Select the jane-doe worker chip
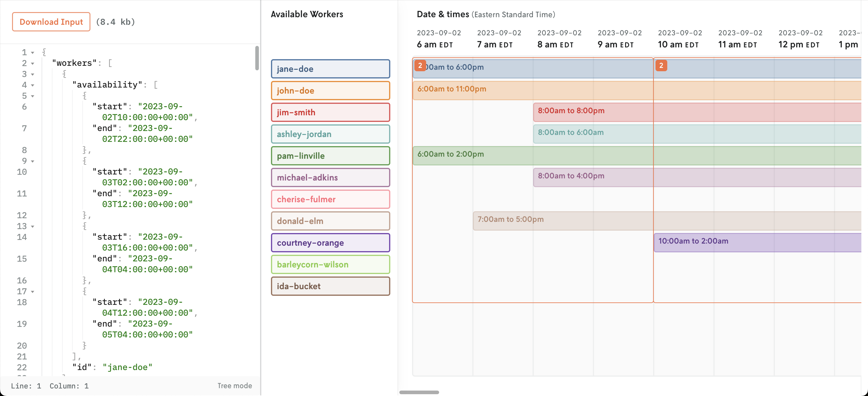This screenshot has width=868, height=396. [330, 69]
